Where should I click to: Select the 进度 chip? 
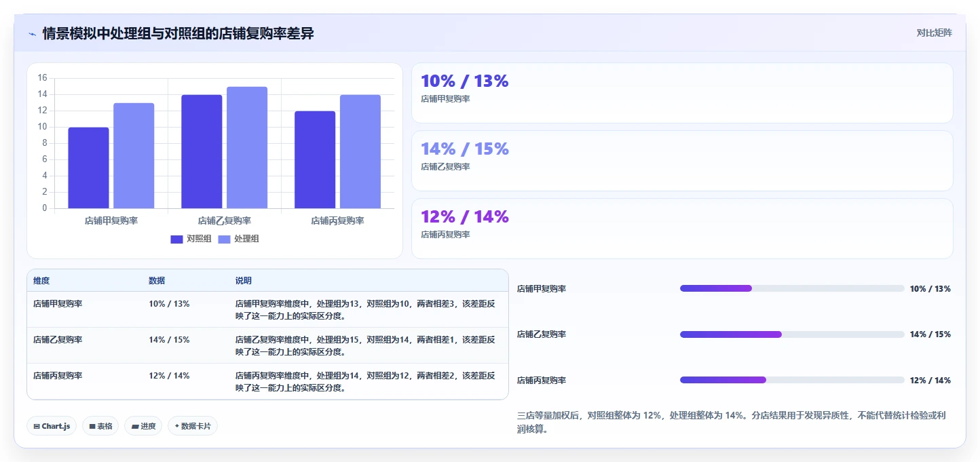tap(143, 426)
